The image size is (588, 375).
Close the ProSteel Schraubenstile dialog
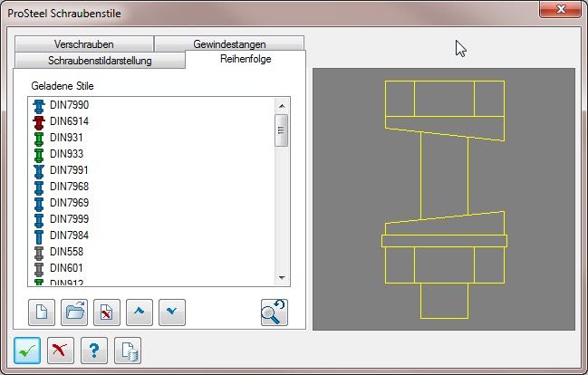[560, 9]
